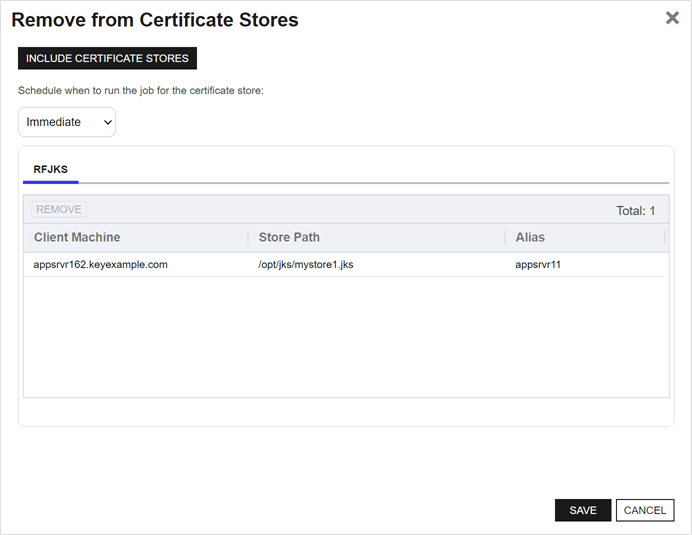Select the appsrvr162.keyexample.com row
Image resolution: width=692 pixels, height=535 pixels.
coord(100,265)
